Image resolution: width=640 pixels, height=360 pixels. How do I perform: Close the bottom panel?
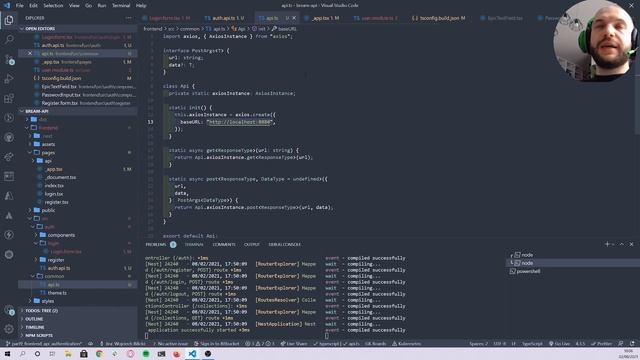(631, 244)
